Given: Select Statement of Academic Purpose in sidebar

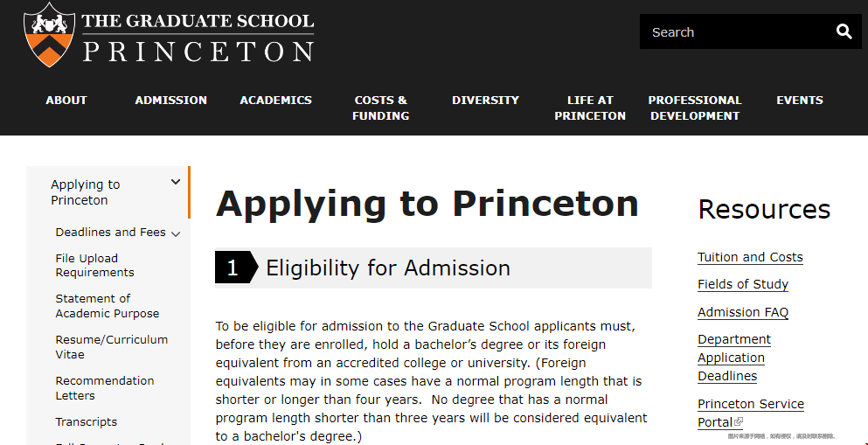Looking at the screenshot, I should [x=108, y=306].
